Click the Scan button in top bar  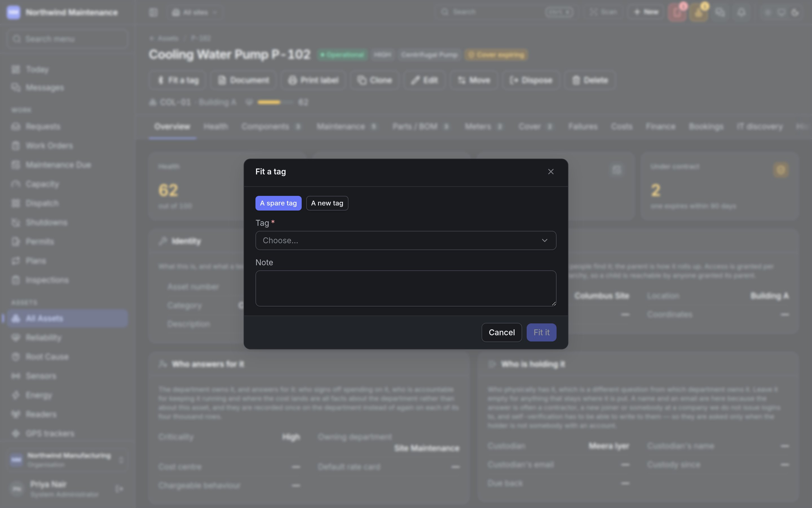[604, 12]
